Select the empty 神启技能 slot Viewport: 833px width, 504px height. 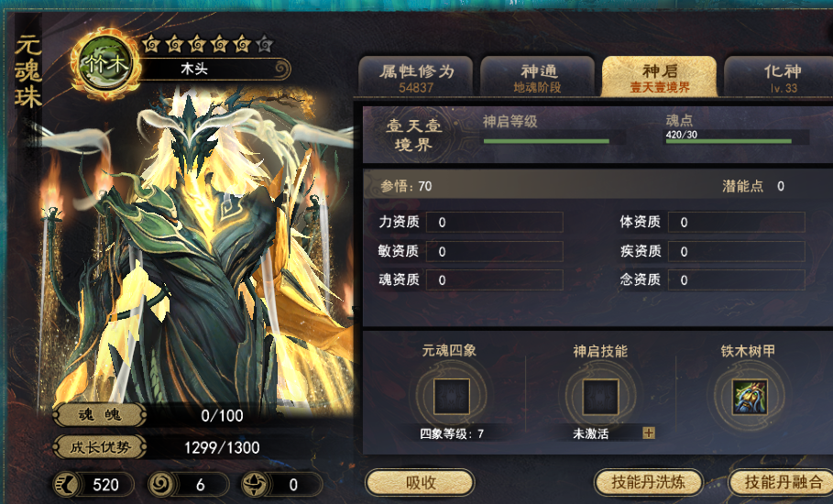coord(601,396)
